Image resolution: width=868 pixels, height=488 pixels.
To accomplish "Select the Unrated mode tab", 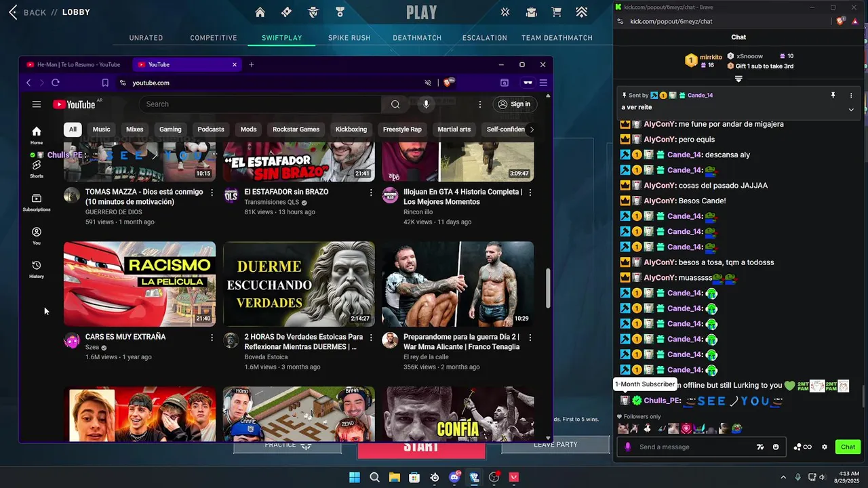I will click(x=146, y=38).
